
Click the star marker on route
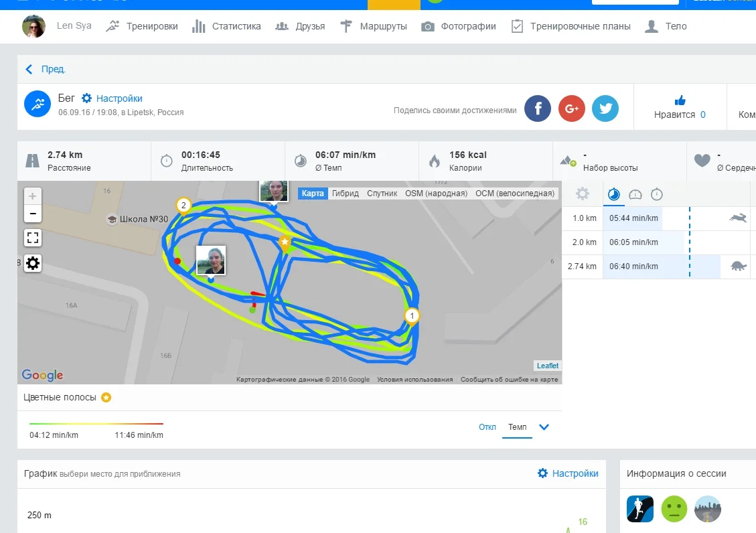tap(285, 242)
